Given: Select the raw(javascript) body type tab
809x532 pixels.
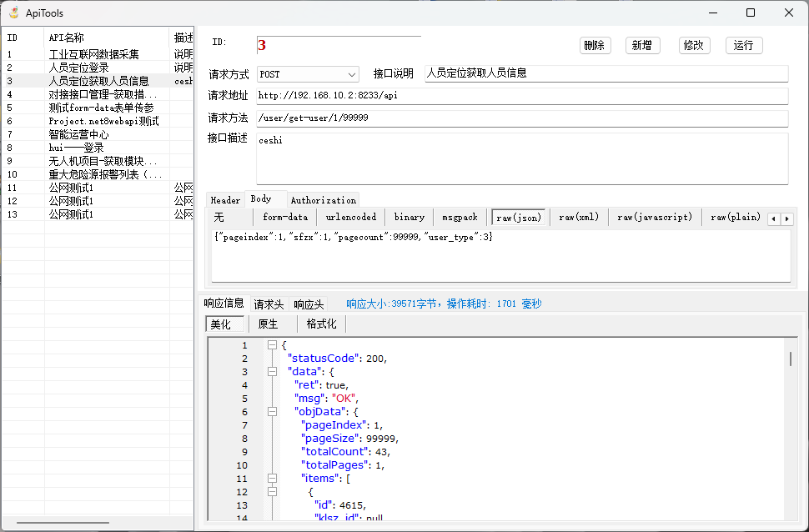Looking at the screenshot, I should [655, 218].
